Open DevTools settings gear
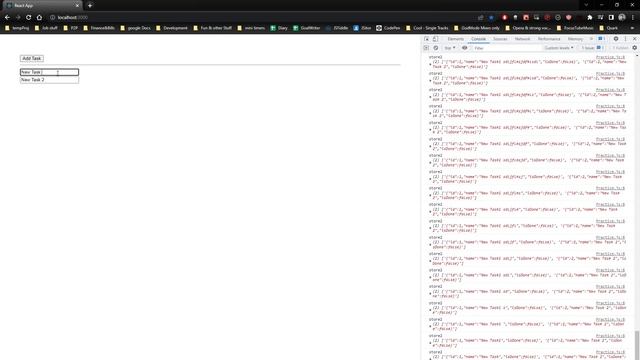 (x=616, y=39)
